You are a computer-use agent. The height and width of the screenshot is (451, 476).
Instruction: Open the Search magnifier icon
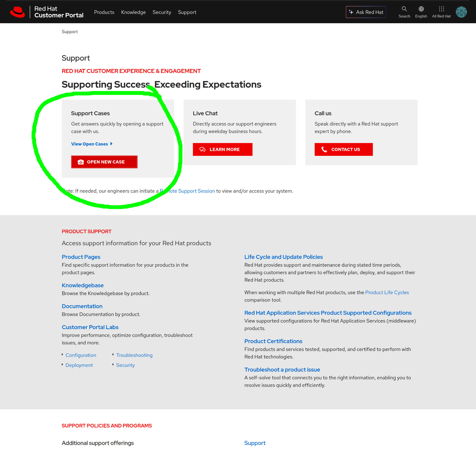(404, 9)
